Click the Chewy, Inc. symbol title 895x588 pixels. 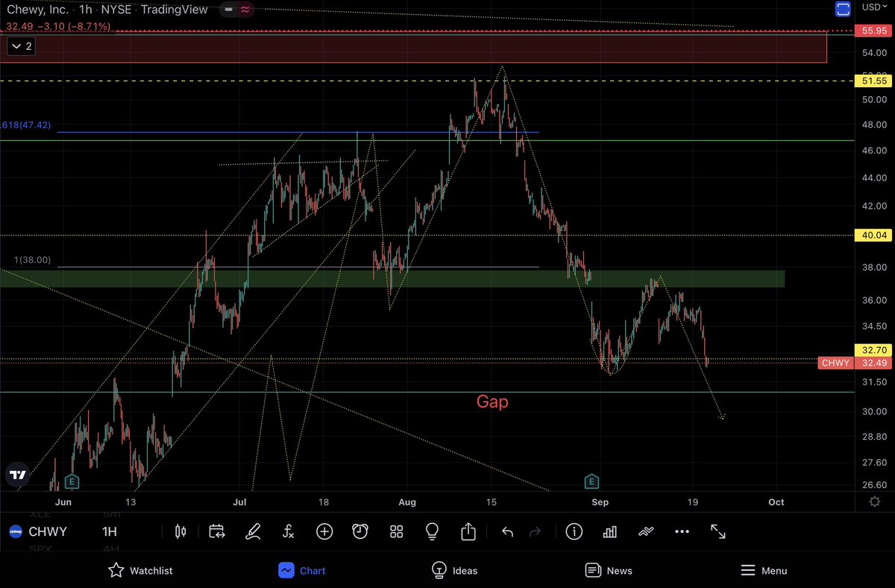pos(36,10)
